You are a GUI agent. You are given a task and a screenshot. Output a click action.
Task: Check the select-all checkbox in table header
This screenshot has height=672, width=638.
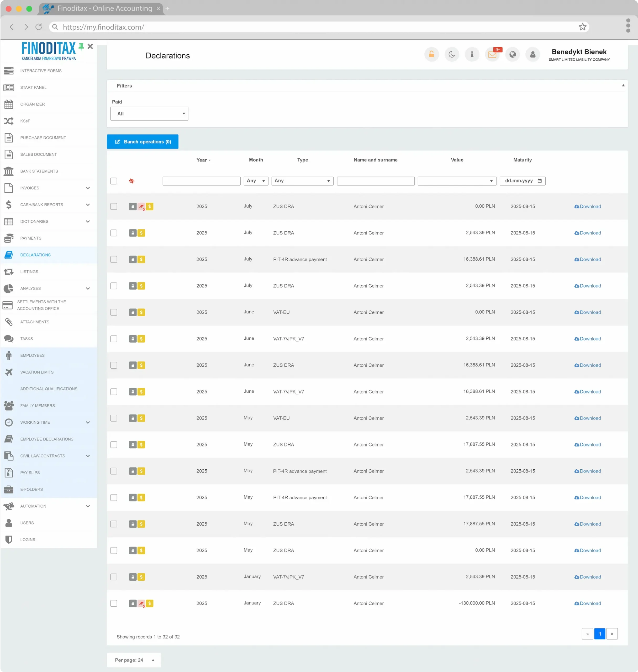point(114,181)
